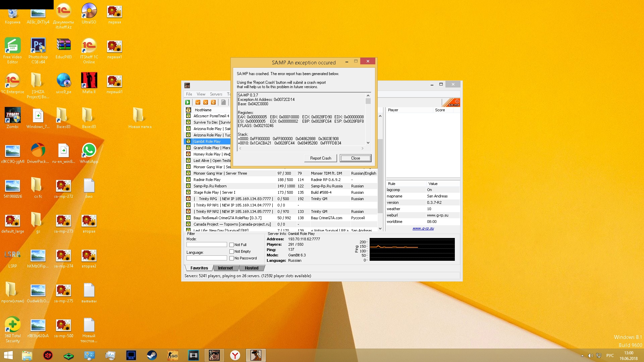The image size is (644, 362).
Task: Toggle the Not Empty filter checkbox
Action: (x=232, y=251)
